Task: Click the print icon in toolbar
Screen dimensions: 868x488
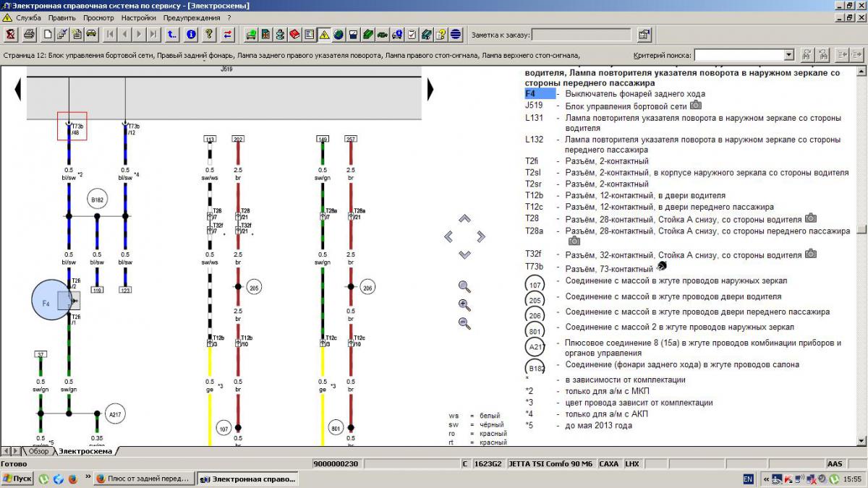Action: pyautogui.click(x=30, y=34)
